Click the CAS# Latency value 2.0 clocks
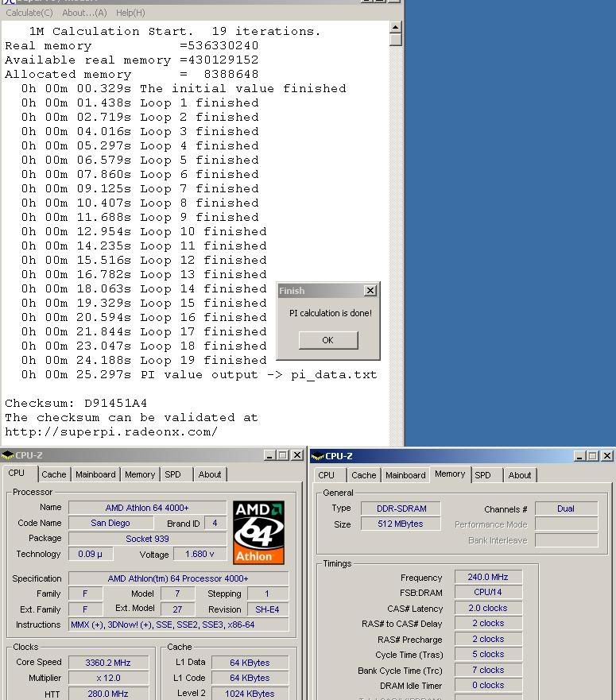This screenshot has width=616, height=700. [x=488, y=608]
